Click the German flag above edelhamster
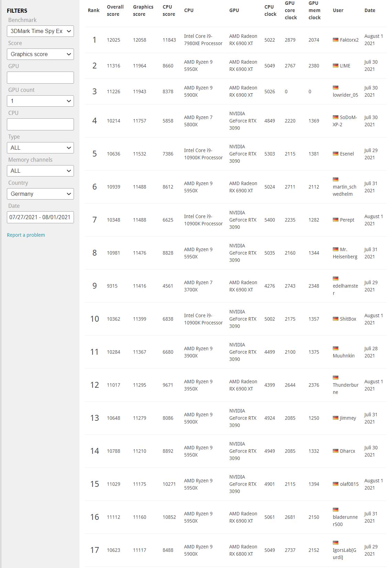This screenshot has height=568, width=392. (x=336, y=278)
